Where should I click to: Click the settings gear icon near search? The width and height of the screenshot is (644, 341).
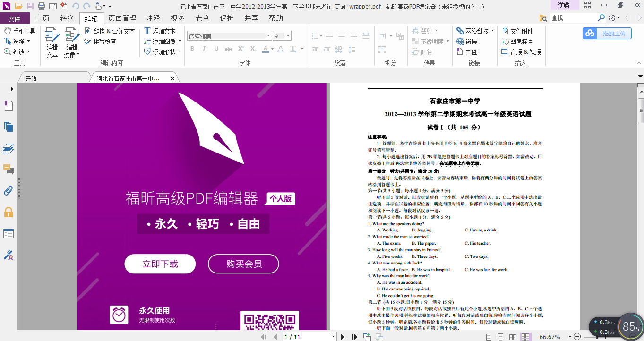pos(612,18)
